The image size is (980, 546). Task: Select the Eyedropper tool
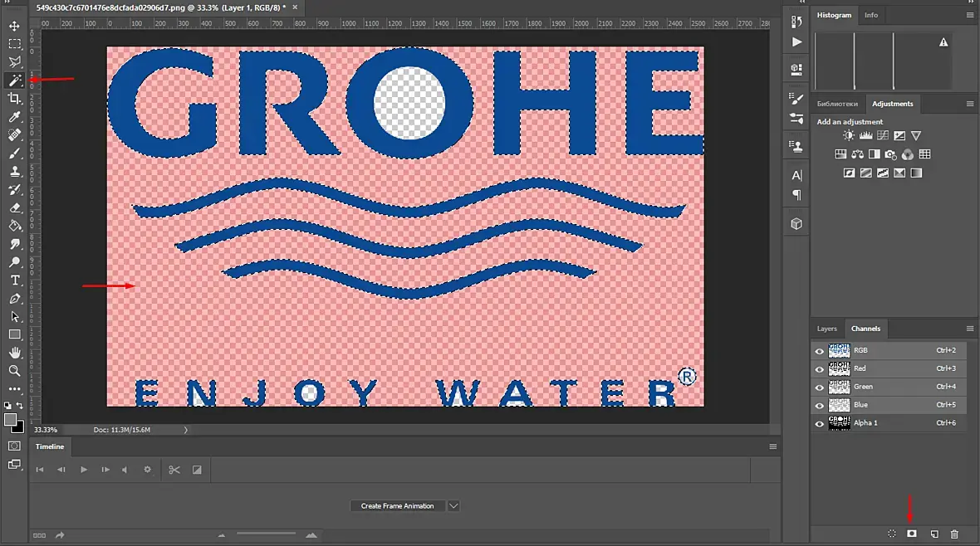14,117
